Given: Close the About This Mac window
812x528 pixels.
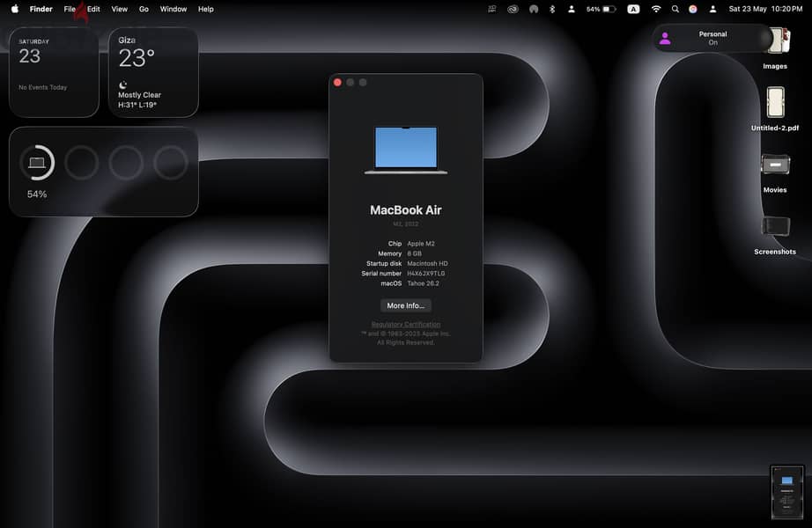Looking at the screenshot, I should 337,83.
